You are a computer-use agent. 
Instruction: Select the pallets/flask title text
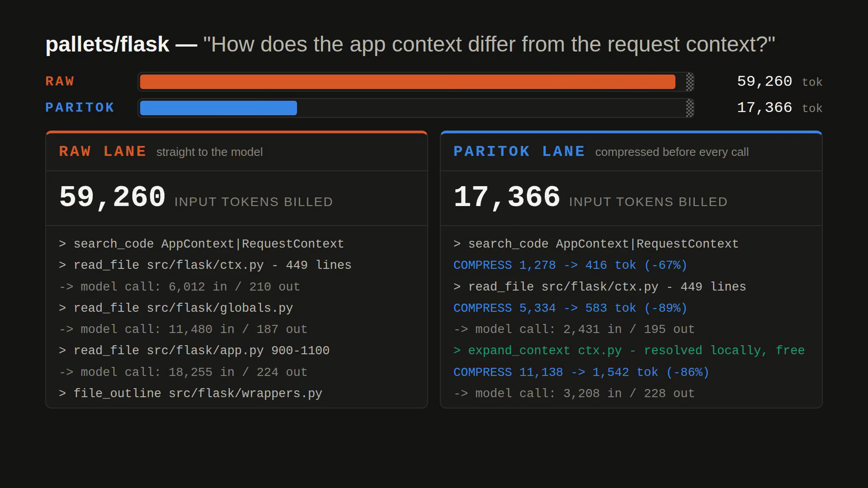(107, 44)
